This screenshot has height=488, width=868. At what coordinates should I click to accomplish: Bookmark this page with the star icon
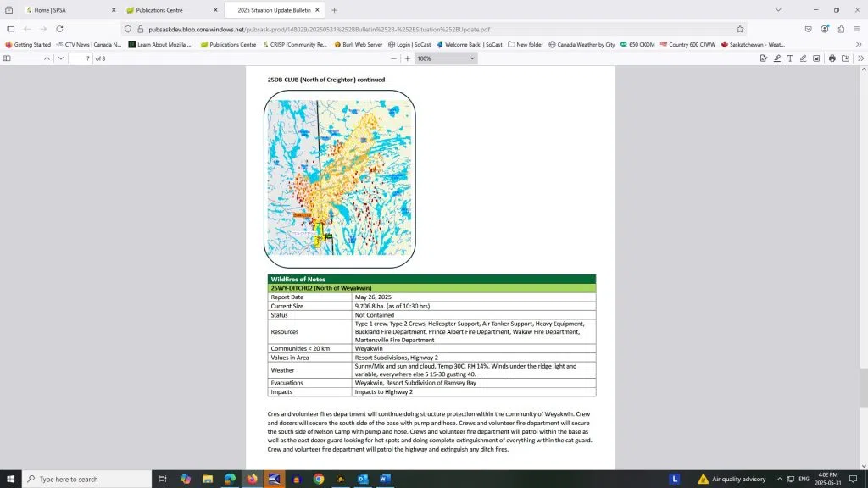click(x=740, y=28)
